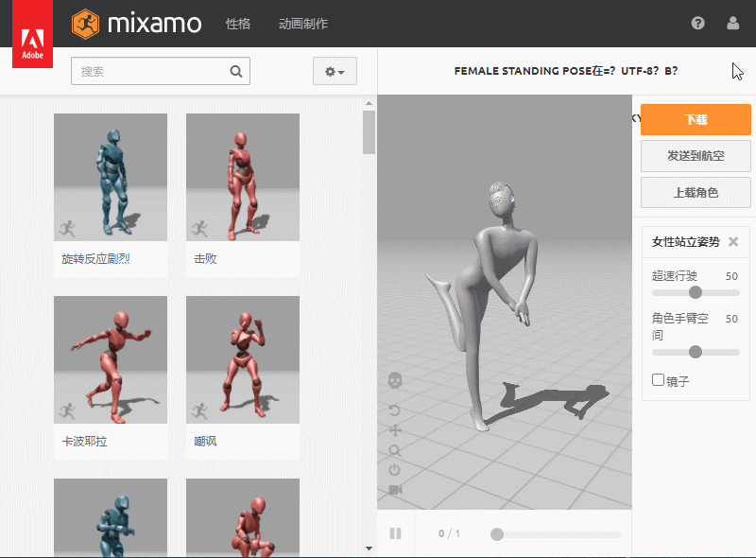756x558 pixels.
Task: Adjust the 超速行驶 slider handle
Action: [696, 292]
